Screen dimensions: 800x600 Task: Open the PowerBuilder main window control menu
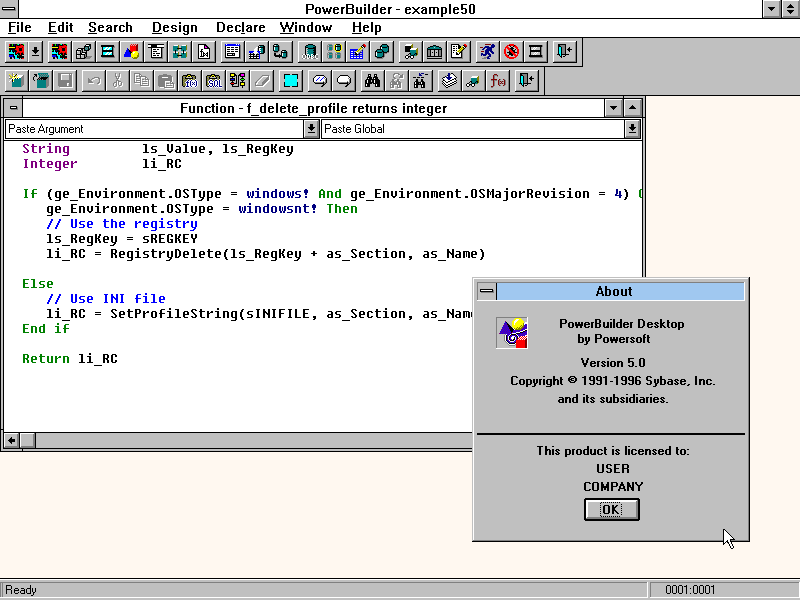tap(9, 9)
